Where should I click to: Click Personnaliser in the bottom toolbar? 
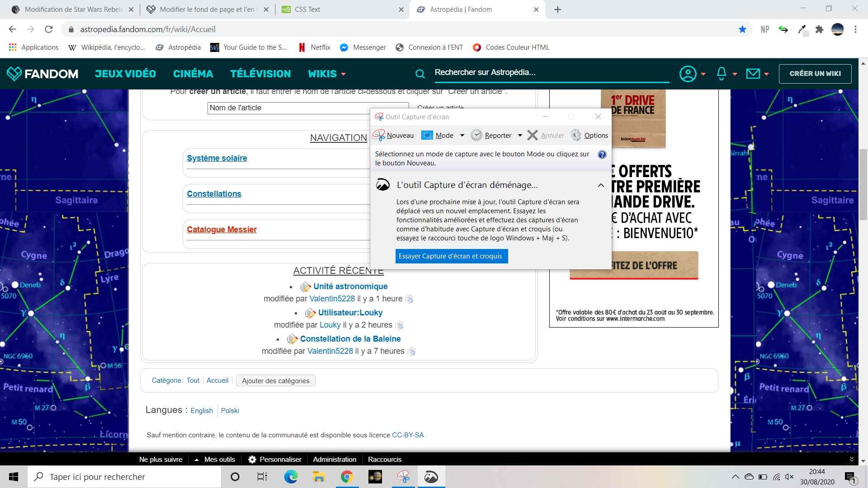pyautogui.click(x=275, y=459)
